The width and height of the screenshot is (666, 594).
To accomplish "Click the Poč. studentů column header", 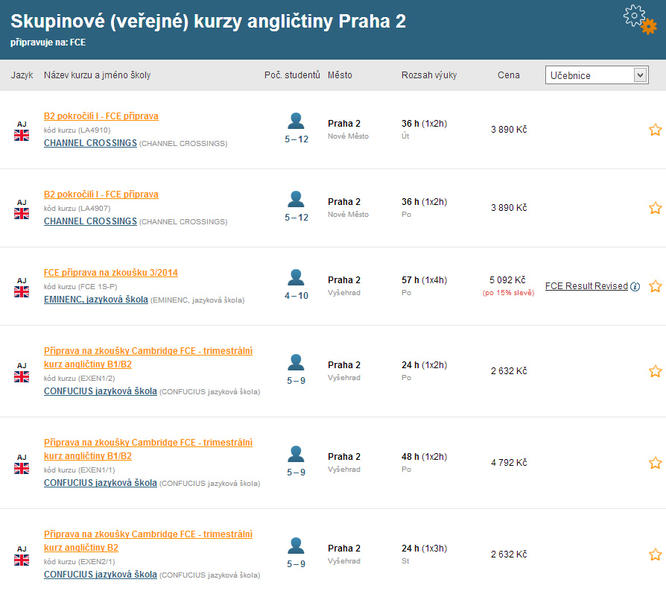I will coord(292,75).
